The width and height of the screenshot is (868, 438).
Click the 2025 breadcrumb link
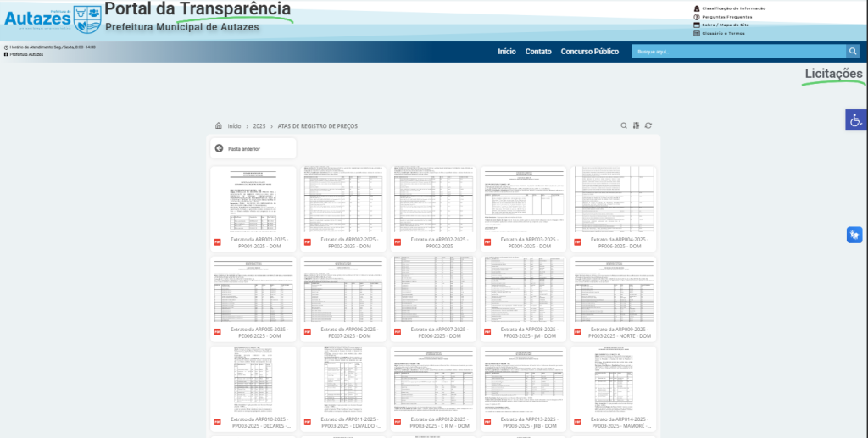[x=259, y=125]
